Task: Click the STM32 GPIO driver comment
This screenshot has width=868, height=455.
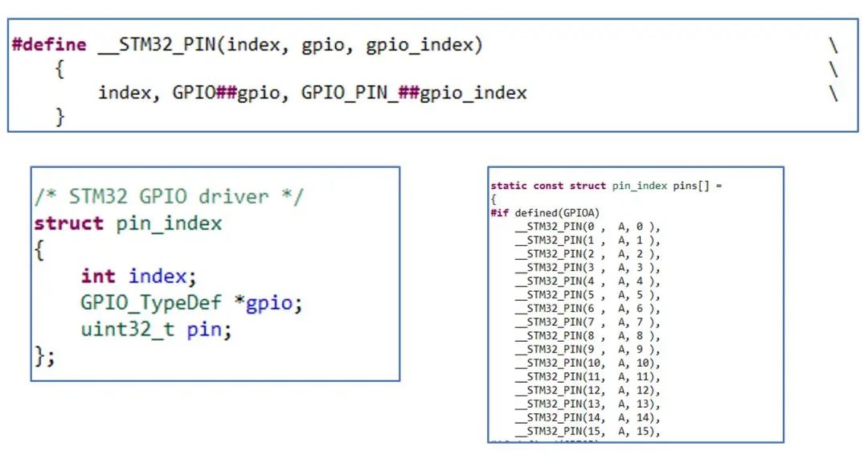Action: 169,196
